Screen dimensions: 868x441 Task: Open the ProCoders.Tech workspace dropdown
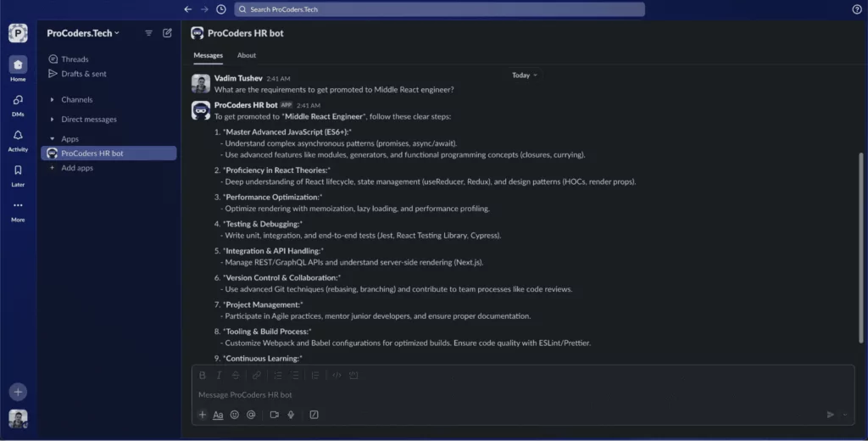[83, 33]
